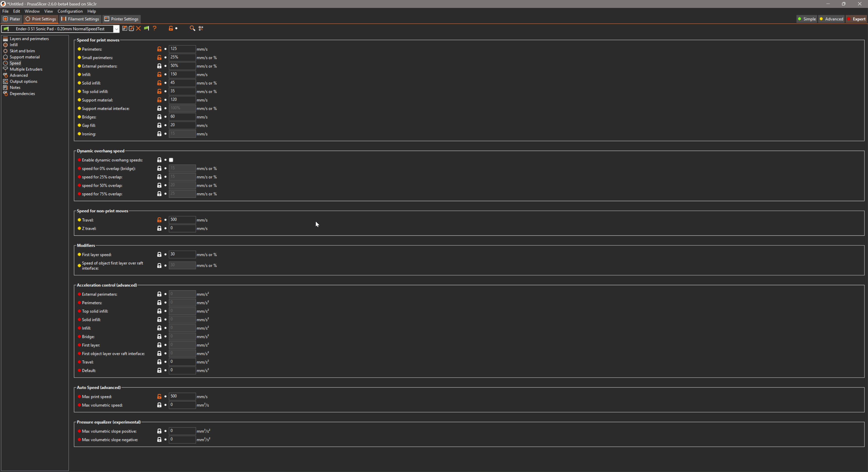Switch to Simple mode
The image size is (868, 472).
point(807,19)
